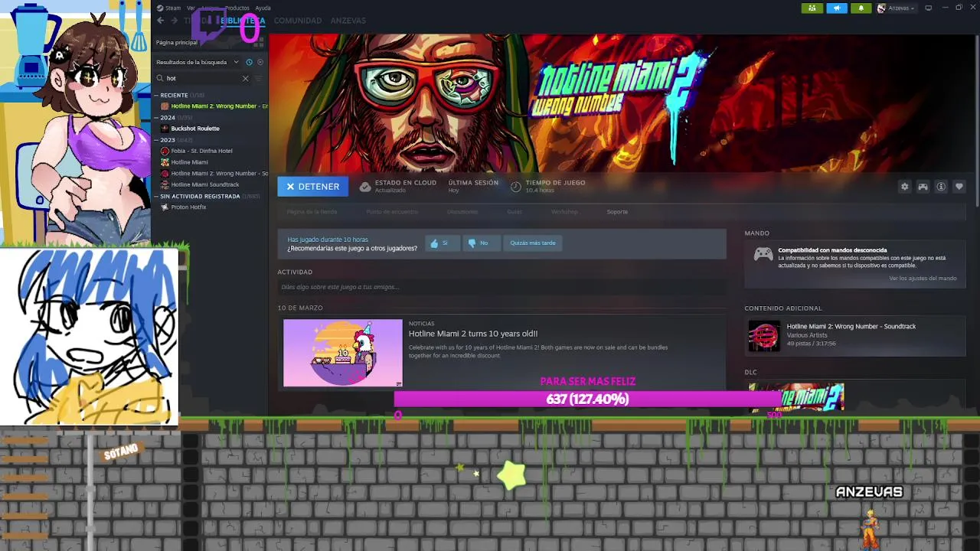This screenshot has width=980, height=551.
Task: Click the activity comment input field
Action: point(501,287)
